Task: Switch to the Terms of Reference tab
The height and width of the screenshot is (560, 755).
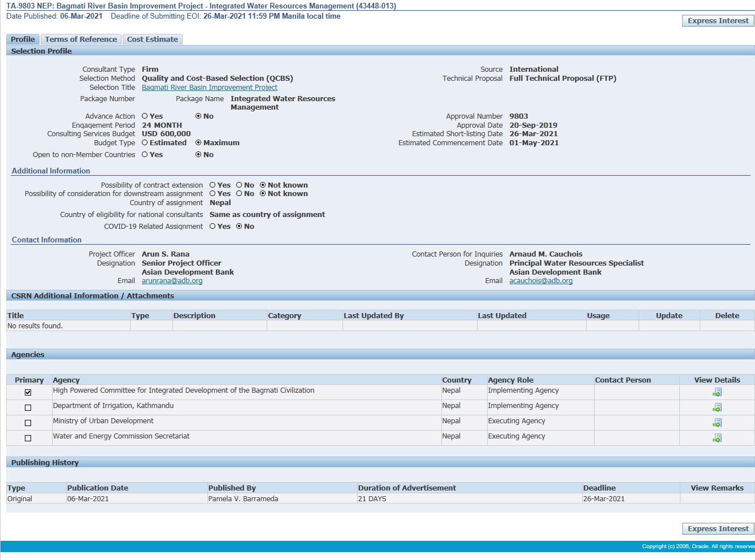Action: click(81, 40)
